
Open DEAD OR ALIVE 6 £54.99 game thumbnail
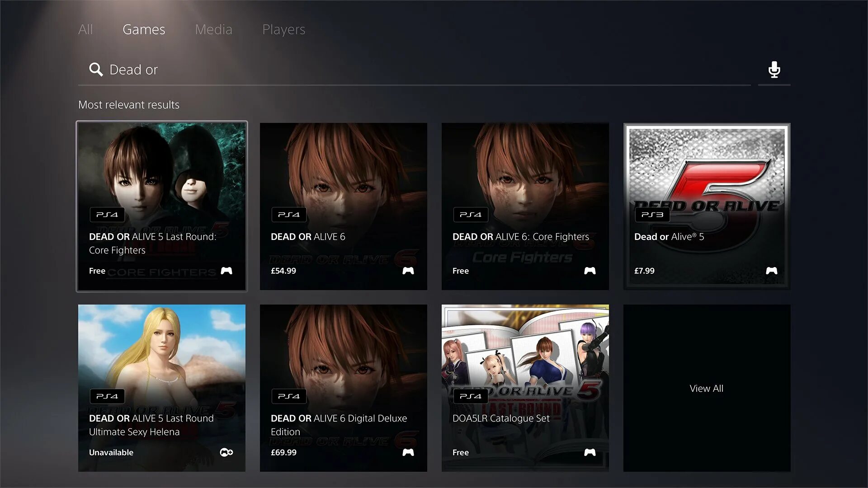343,172
